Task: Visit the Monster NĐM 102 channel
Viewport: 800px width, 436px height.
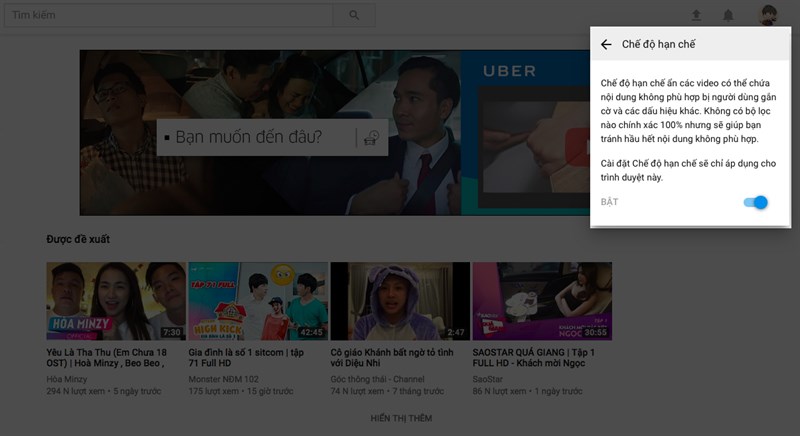Action: point(223,379)
